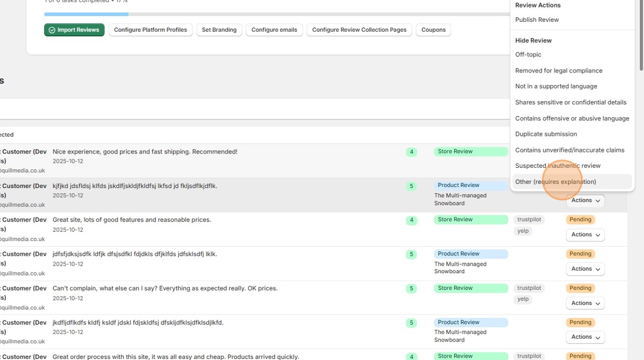The image size is (644, 360).
Task: Click Product Review tag on jdfsfjdksjsdfk row
Action: (x=471, y=254)
